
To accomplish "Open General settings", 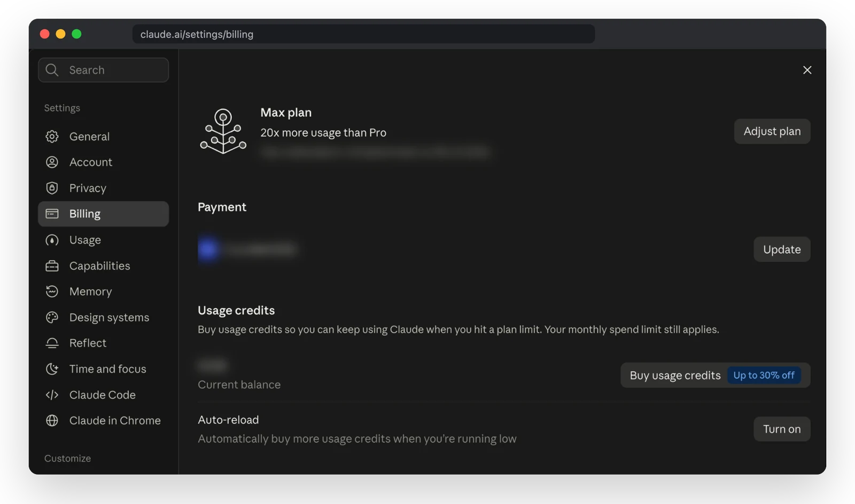I will pos(104,137).
